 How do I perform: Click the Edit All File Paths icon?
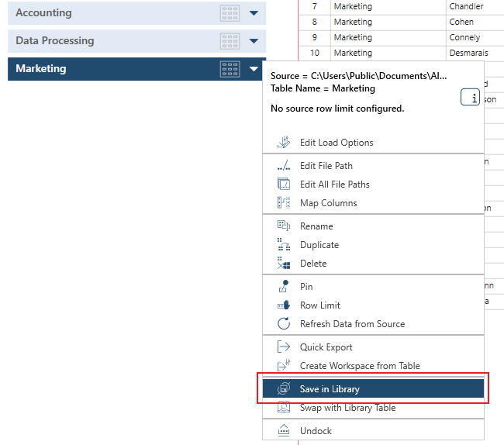click(284, 184)
